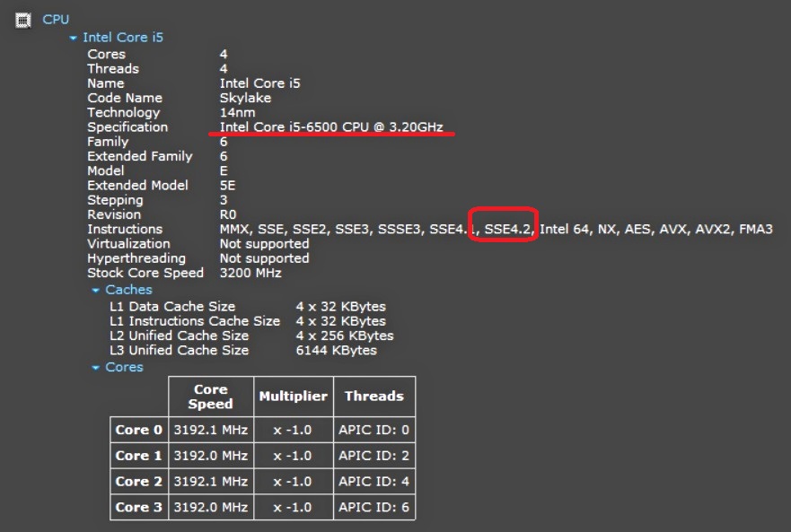Viewport: 791px width, 532px height.
Task: Click the Specification label
Action: tap(127, 127)
